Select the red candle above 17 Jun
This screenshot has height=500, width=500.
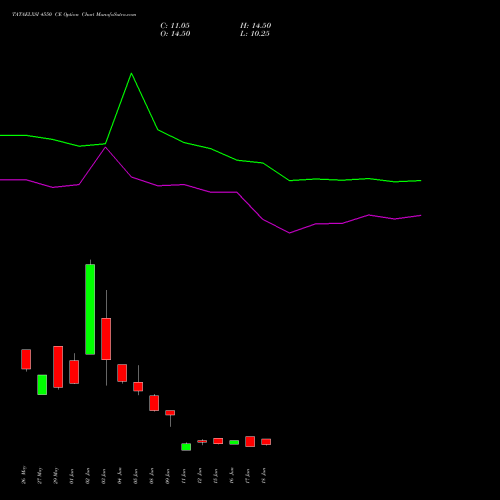pyautogui.click(x=250, y=441)
